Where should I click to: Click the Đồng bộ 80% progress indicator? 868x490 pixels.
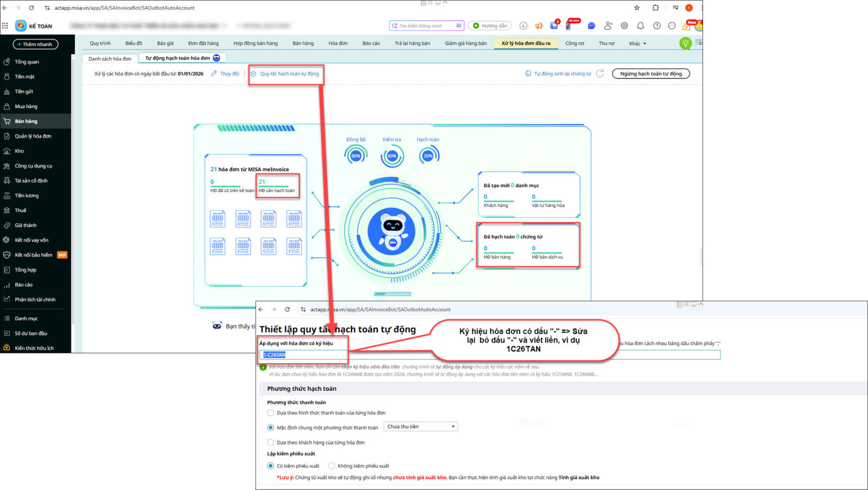355,156
